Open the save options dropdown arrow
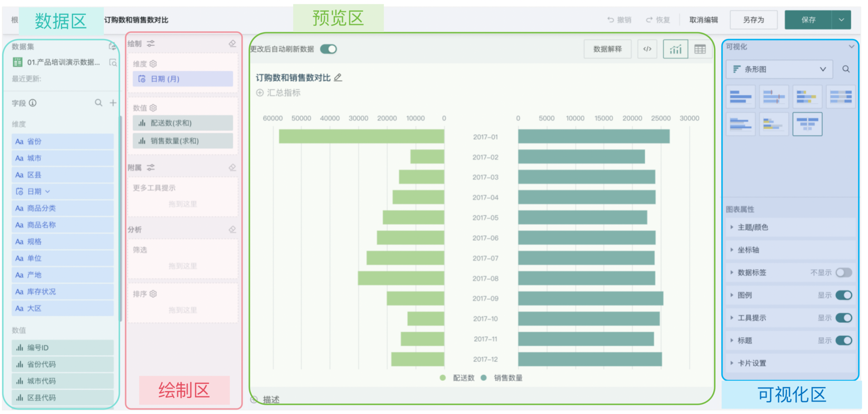868x414 pixels. point(841,20)
